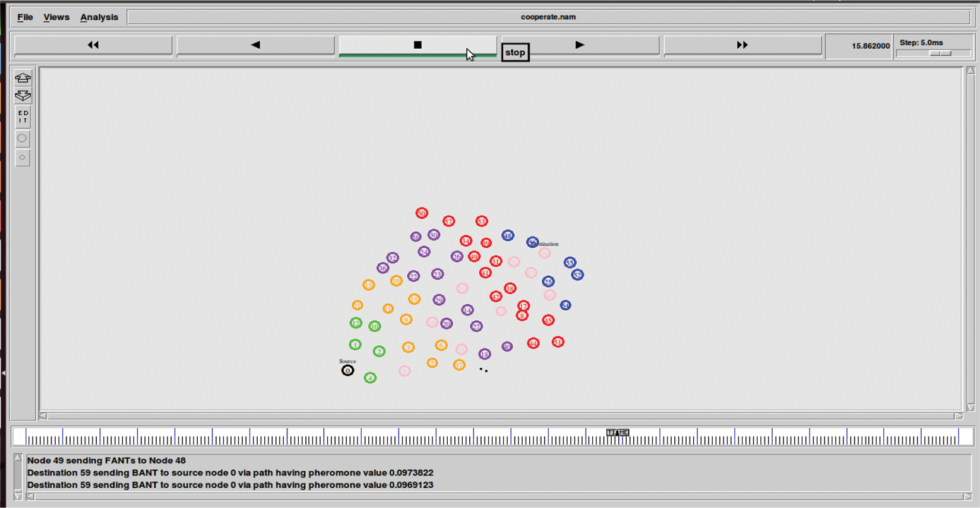
Task: Click the TIME marker on the timeline
Action: coord(617,433)
